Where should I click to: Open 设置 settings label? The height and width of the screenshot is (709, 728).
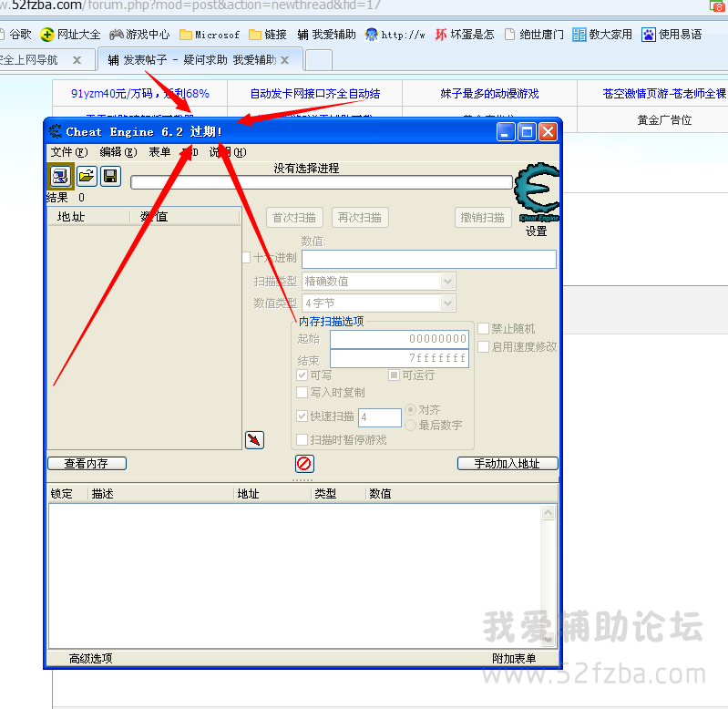pyautogui.click(x=537, y=231)
